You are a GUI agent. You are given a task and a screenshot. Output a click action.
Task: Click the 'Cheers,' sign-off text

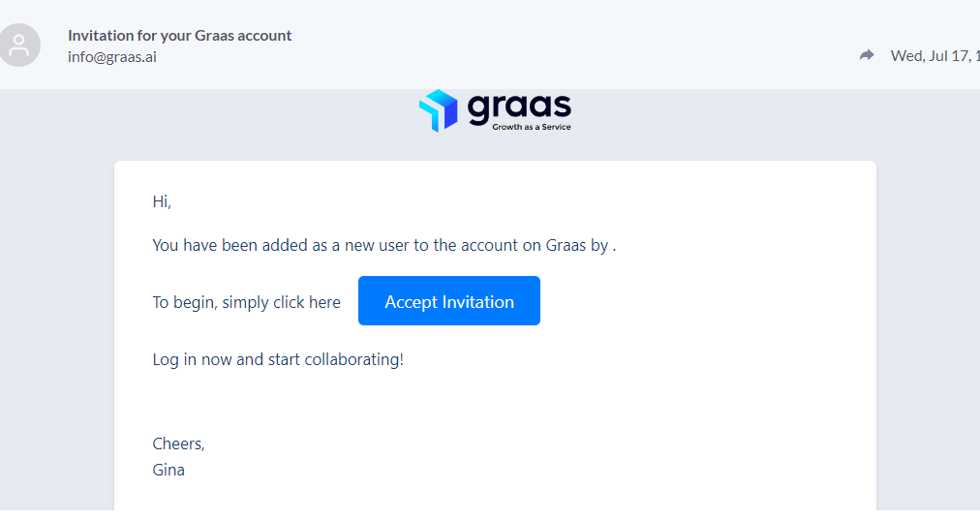(179, 444)
